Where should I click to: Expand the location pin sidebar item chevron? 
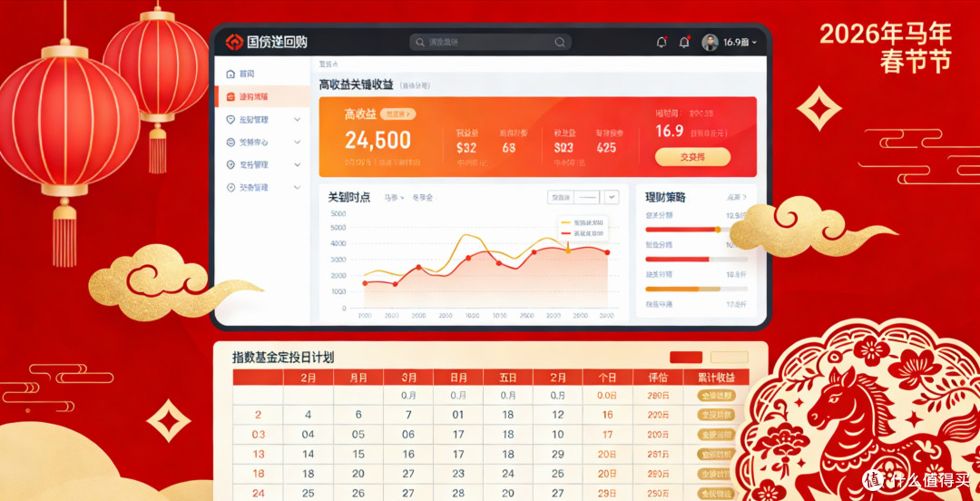[x=297, y=164]
